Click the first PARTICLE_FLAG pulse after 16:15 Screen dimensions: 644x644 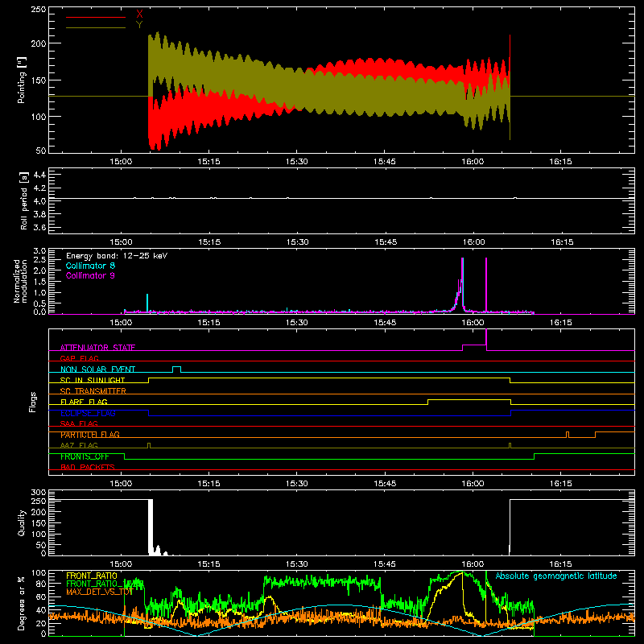point(568,435)
